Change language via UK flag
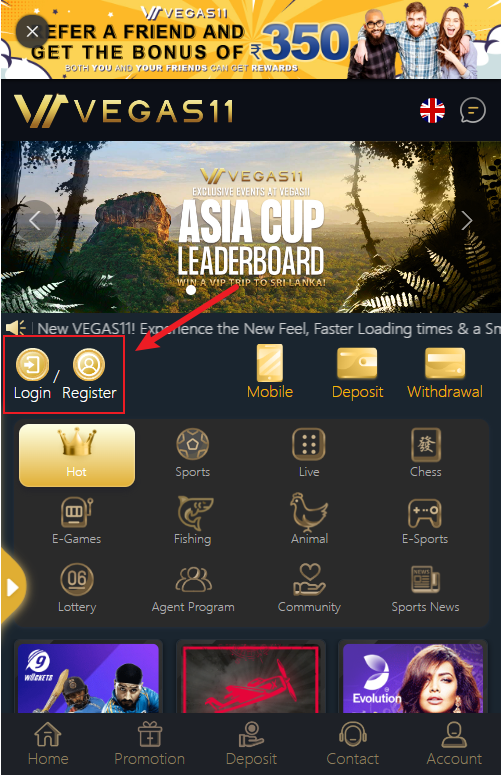The image size is (501, 775). point(432,110)
